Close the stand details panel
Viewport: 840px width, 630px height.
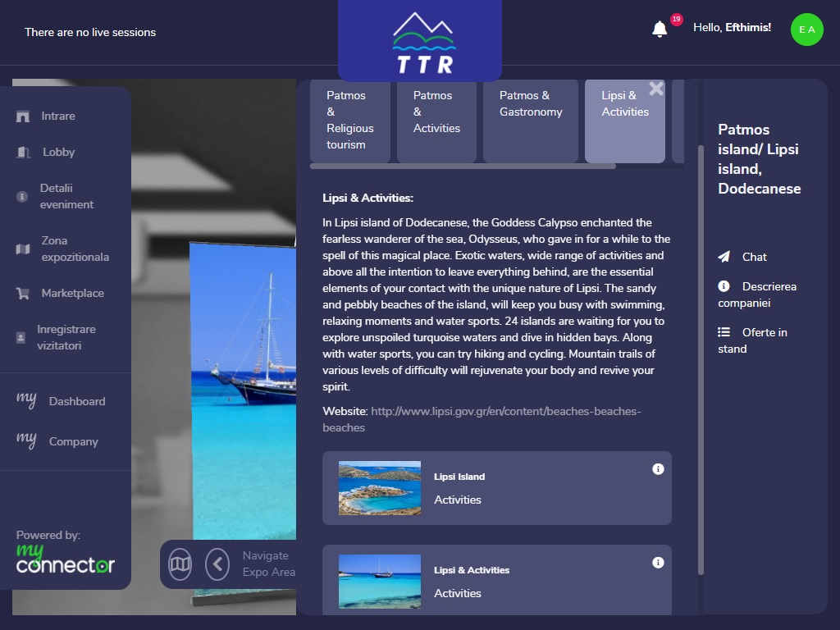(x=656, y=89)
